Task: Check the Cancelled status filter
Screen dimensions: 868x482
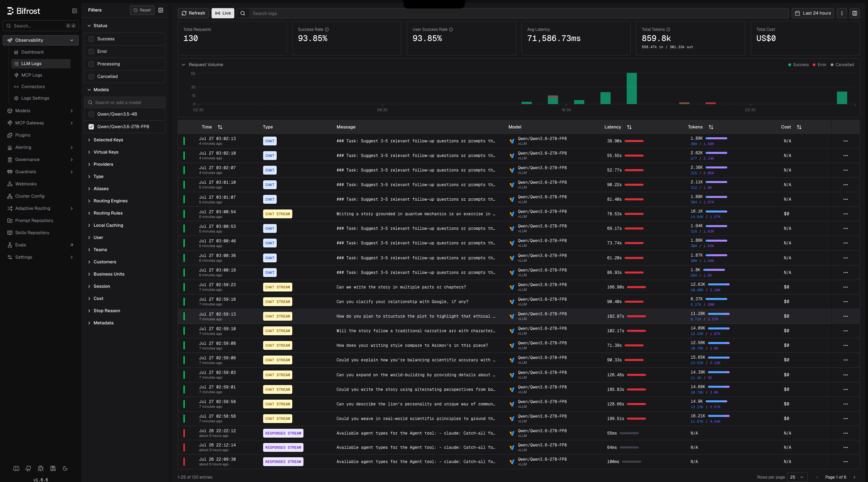Action: coord(91,77)
